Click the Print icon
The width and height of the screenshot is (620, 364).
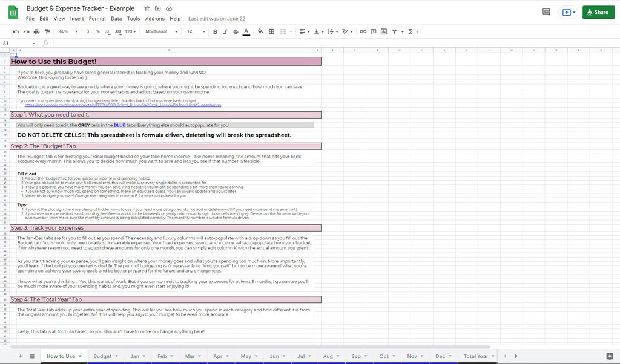click(37, 31)
